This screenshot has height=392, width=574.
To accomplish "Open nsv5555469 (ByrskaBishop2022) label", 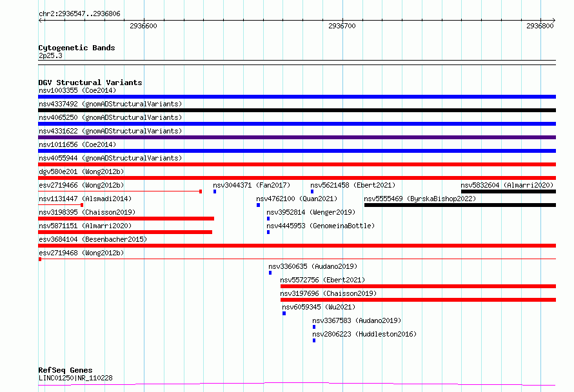I will [420, 199].
